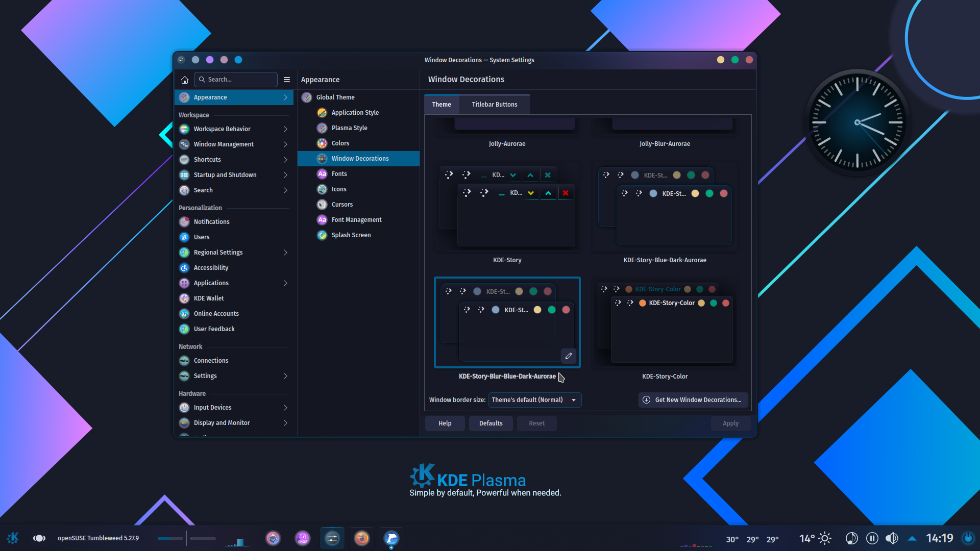Open the User Feedback page
This screenshot has width=980, height=551.
[x=234, y=329]
